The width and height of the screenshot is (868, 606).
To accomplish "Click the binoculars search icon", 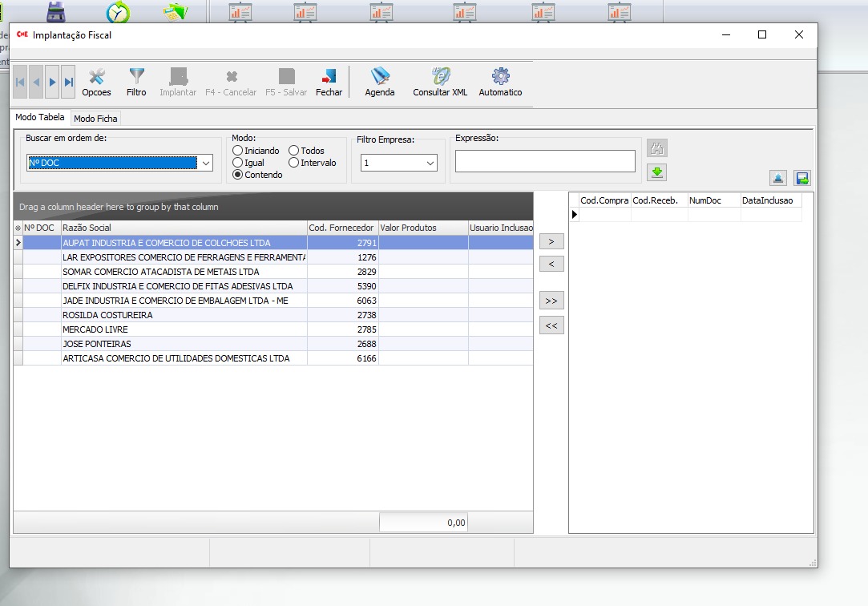I will coord(657,148).
